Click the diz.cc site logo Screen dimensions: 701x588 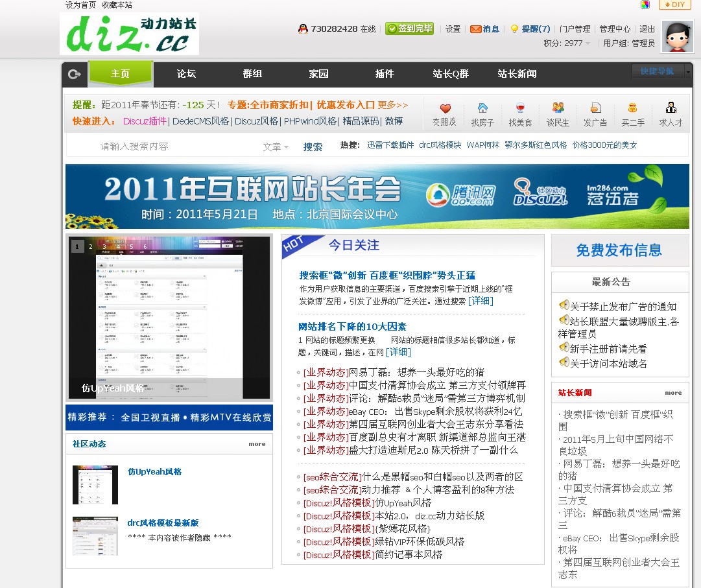click(x=129, y=34)
